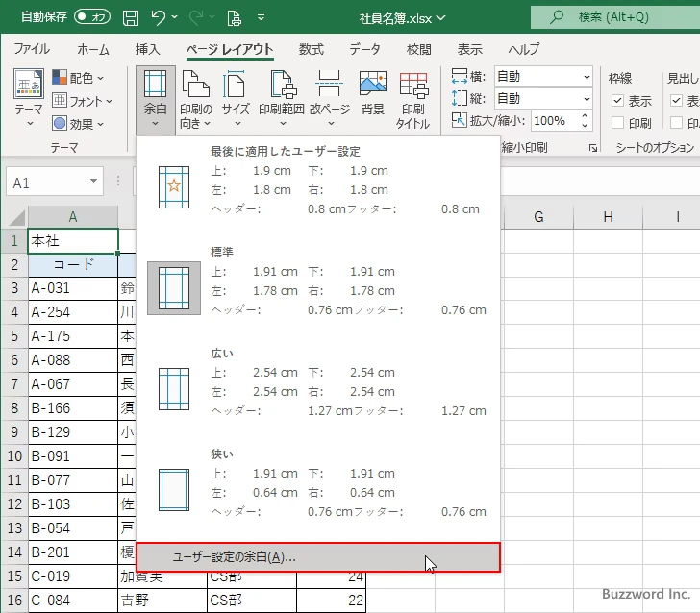Open the 縦 height 自動 dropdown
The image size is (700, 613).
coord(543,99)
